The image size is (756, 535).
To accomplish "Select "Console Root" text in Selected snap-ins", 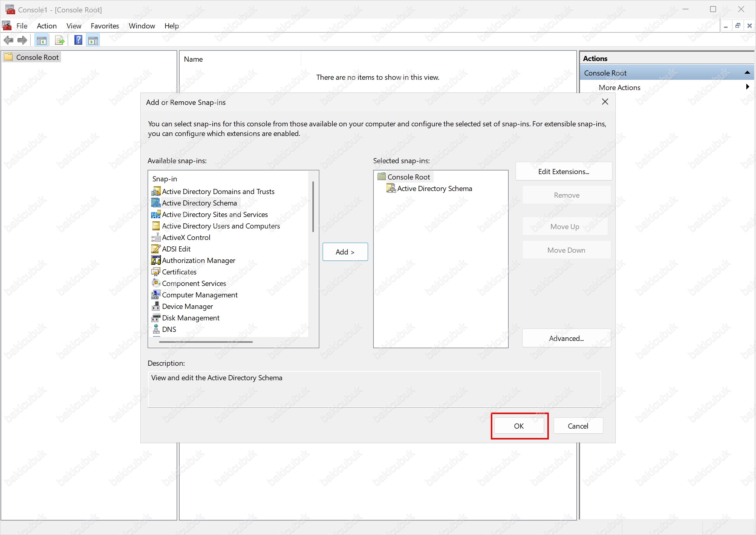I will (409, 177).
